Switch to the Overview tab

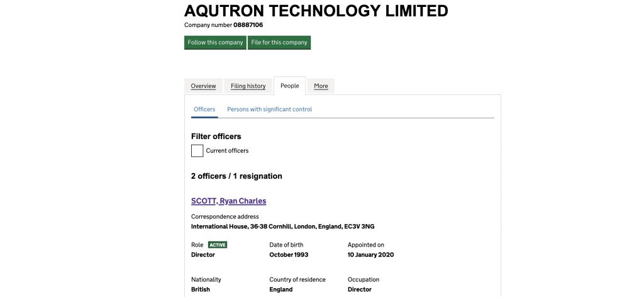point(203,86)
